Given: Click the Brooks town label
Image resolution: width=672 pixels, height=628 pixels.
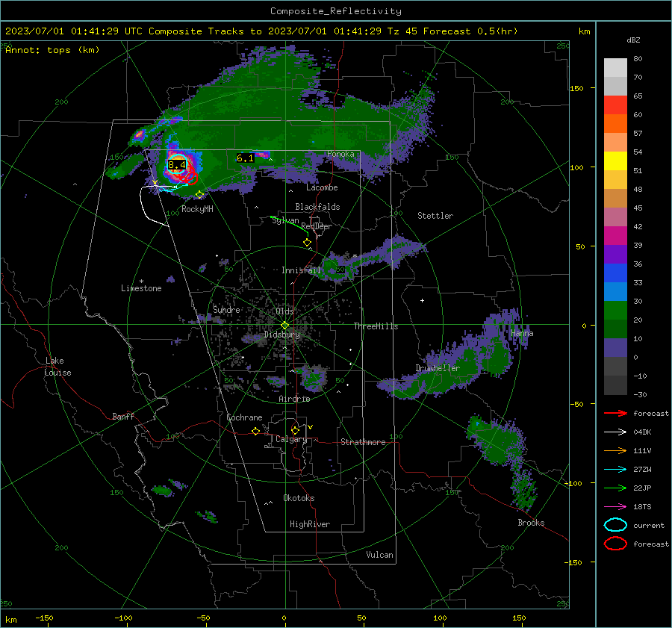Looking at the screenshot, I should (x=531, y=523).
